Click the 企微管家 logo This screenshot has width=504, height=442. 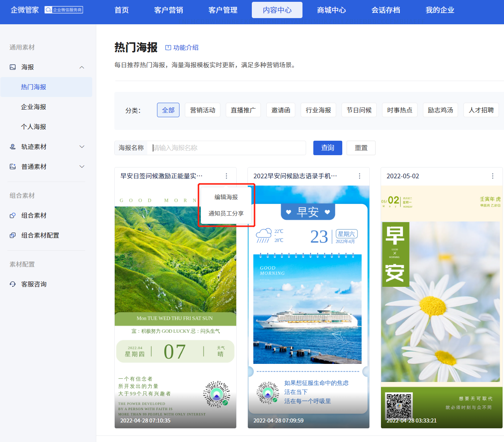coord(25,10)
